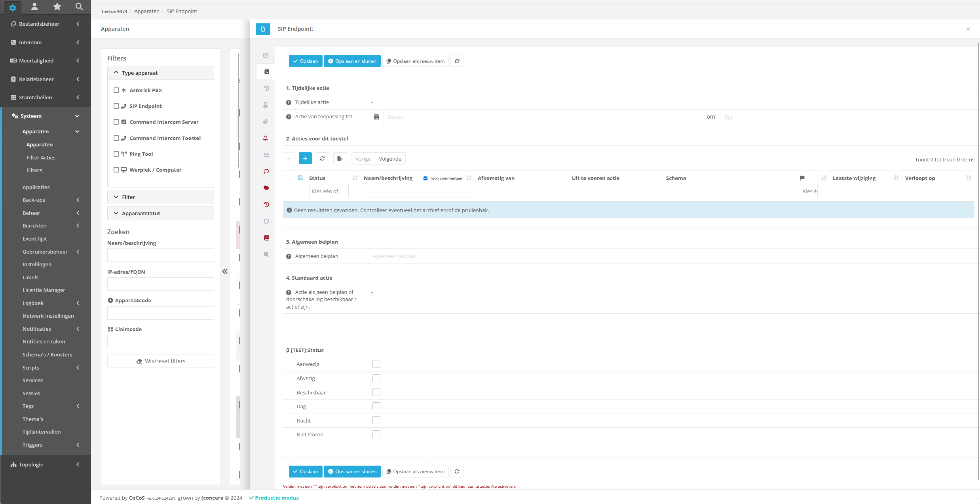This screenshot has height=504, width=980.
Task: Click the paperclip attachments side icon
Action: pyautogui.click(x=266, y=121)
